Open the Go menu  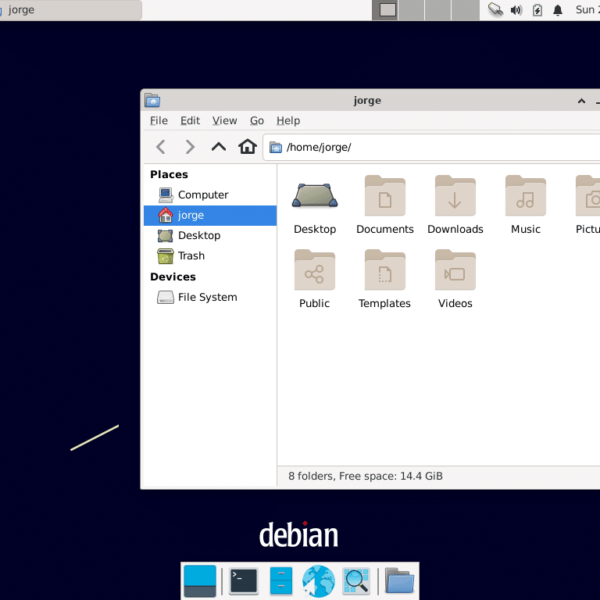(x=257, y=121)
